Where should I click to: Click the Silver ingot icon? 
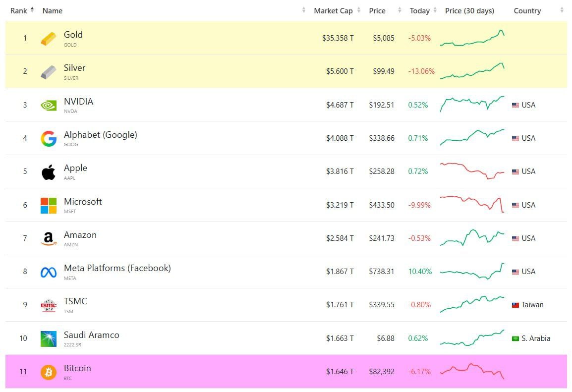(x=48, y=71)
